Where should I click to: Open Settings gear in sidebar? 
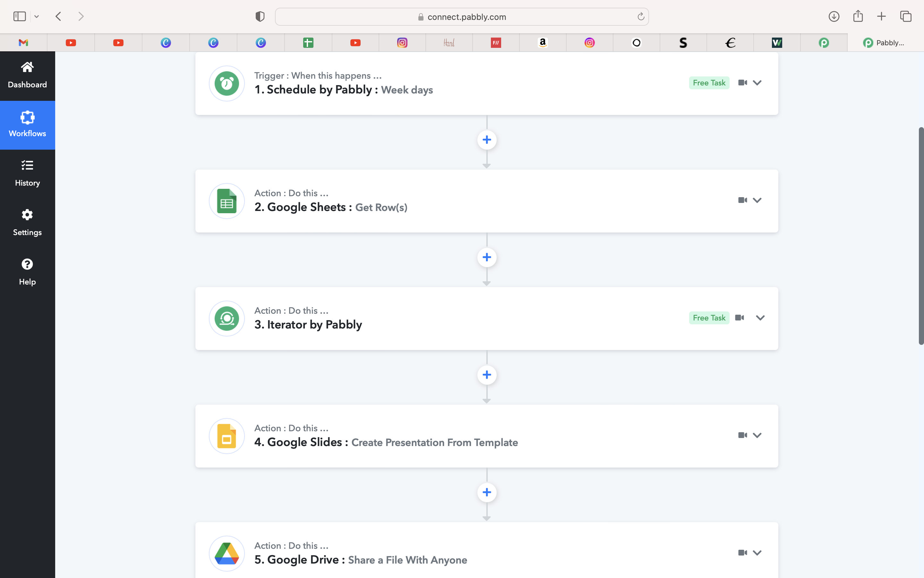pyautogui.click(x=27, y=223)
